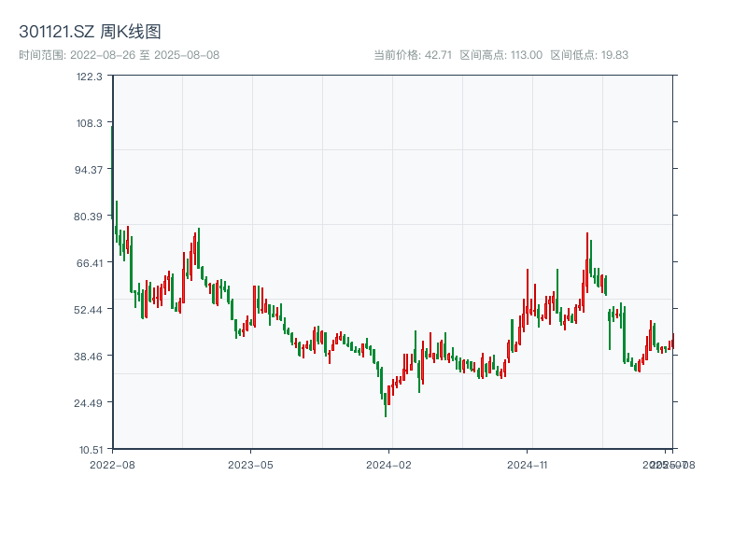
Task: Click the last red candlestick at chart's right edge
Action: [673, 342]
